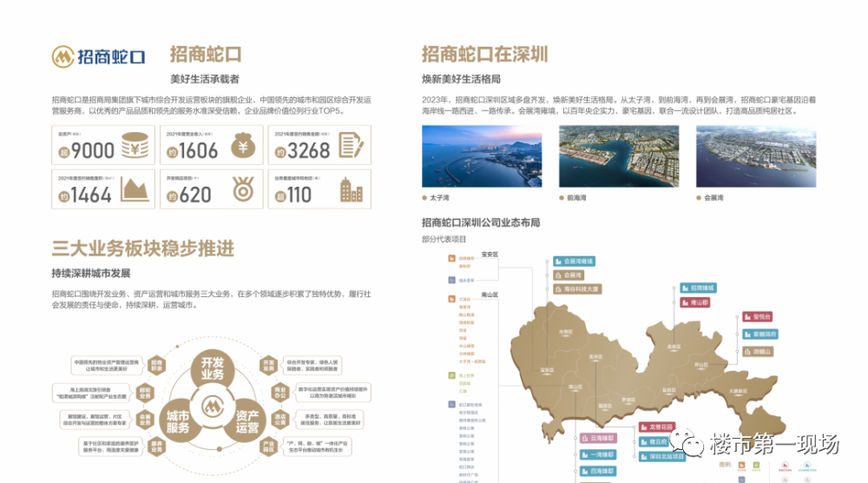Click the medal icon beside 620
This screenshot has width=868, height=483.
pyautogui.click(x=243, y=189)
